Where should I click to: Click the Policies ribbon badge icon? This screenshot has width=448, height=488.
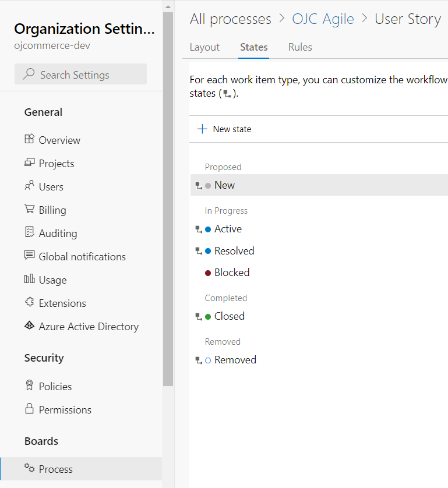point(29,386)
